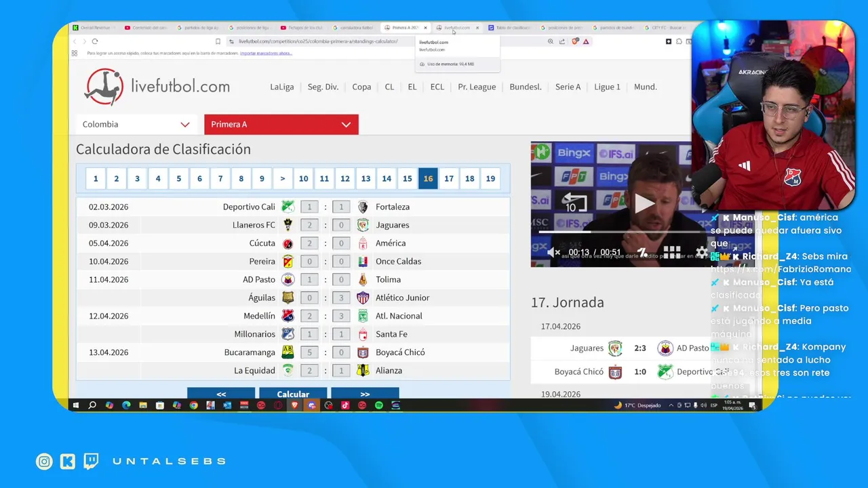Click Atlético Junior score box showing 3
Image resolution: width=868 pixels, height=488 pixels.
point(341,298)
